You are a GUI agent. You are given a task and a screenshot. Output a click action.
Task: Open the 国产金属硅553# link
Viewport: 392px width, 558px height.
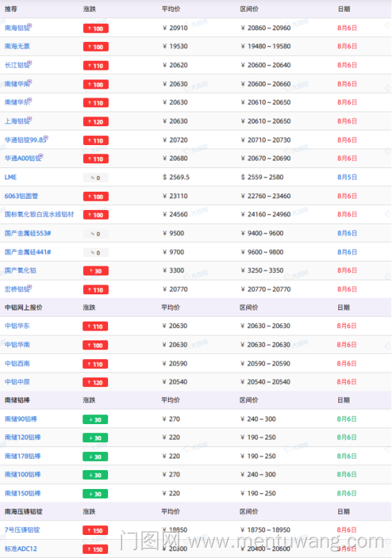28,234
